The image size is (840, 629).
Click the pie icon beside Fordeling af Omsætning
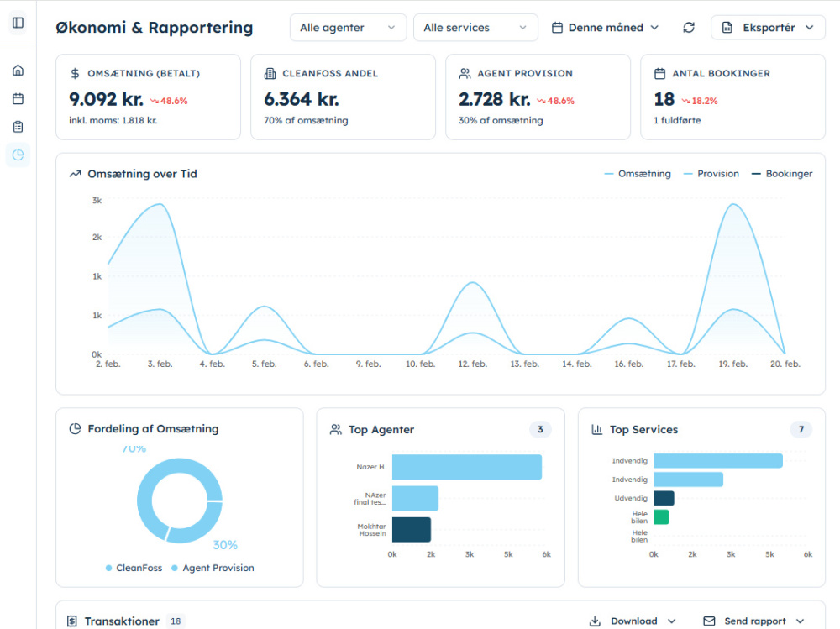[x=75, y=428]
